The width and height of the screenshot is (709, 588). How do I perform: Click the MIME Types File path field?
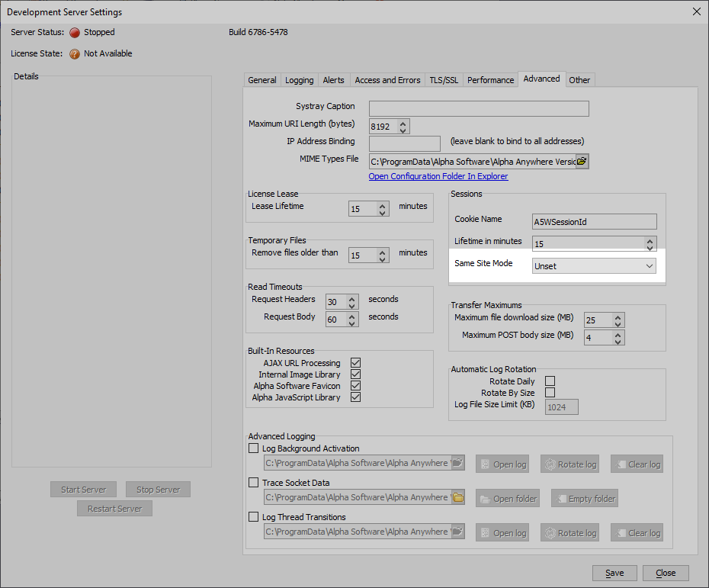(473, 162)
